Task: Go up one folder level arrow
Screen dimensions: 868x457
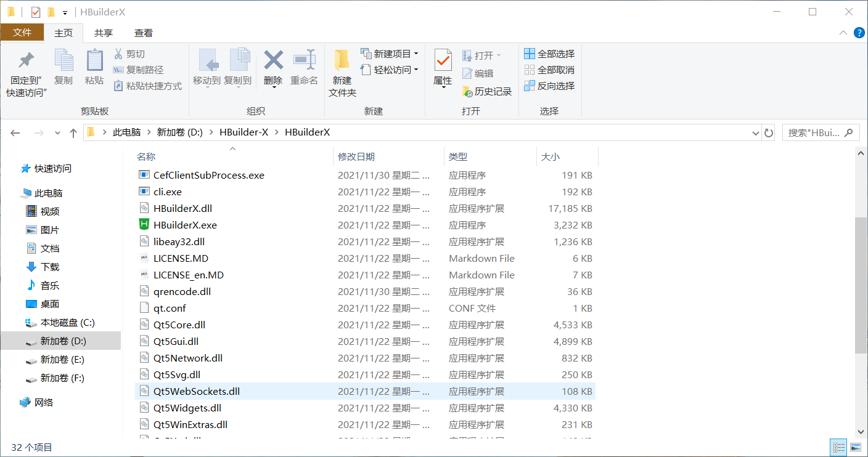Action: [x=73, y=132]
